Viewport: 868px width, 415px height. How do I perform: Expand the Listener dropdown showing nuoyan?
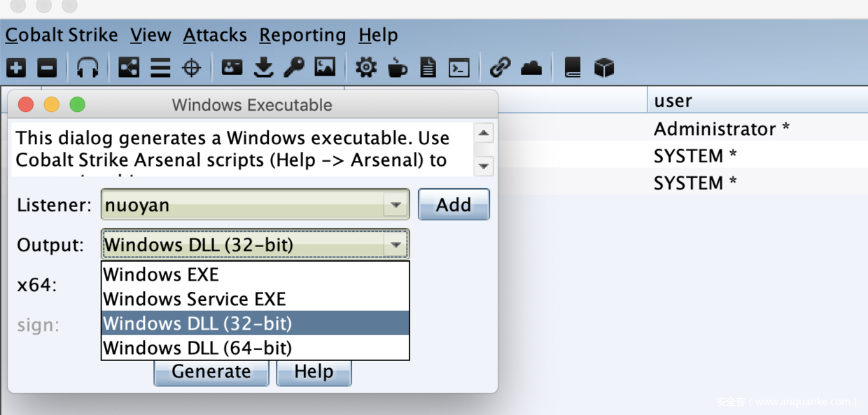click(x=395, y=205)
